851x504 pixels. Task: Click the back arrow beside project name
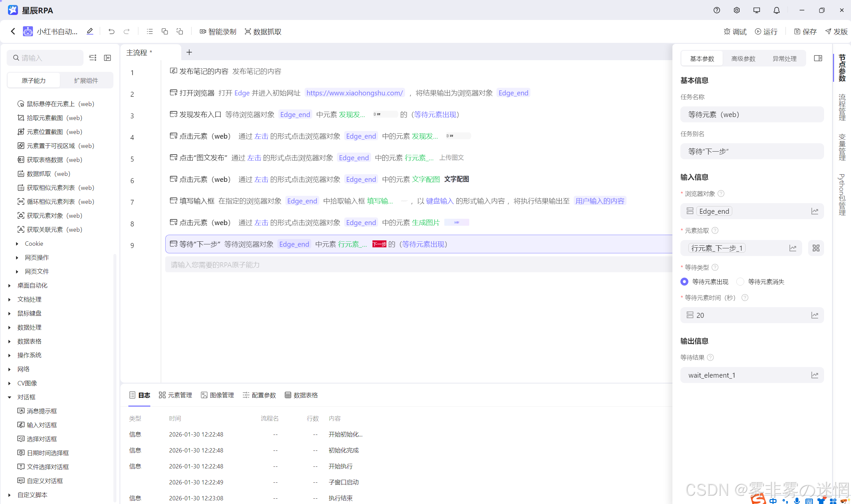pos(13,32)
